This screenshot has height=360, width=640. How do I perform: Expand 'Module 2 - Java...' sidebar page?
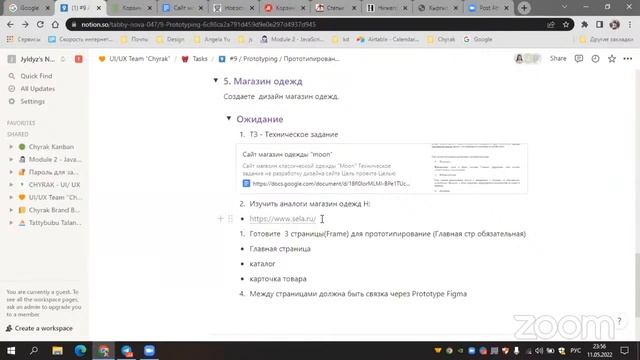pyautogui.click(x=11, y=159)
